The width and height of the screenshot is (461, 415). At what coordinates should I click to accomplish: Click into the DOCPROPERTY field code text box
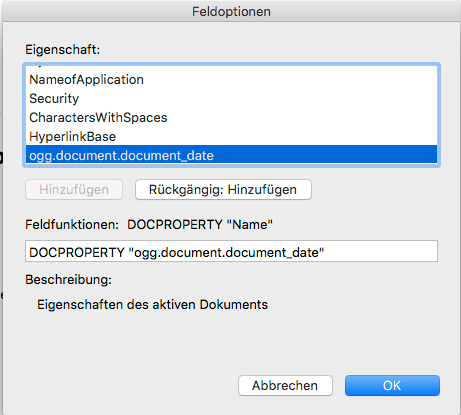point(231,251)
